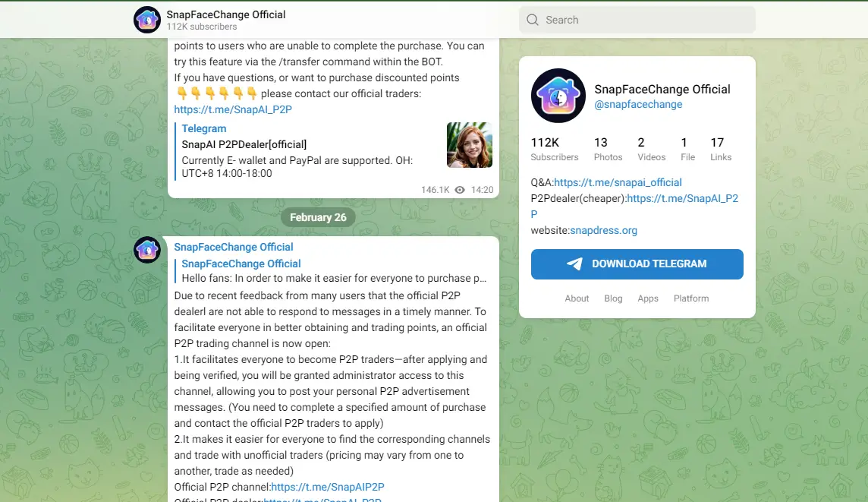Click the search magnifier icon
Image resolution: width=868 pixels, height=502 pixels.
pyautogui.click(x=533, y=20)
